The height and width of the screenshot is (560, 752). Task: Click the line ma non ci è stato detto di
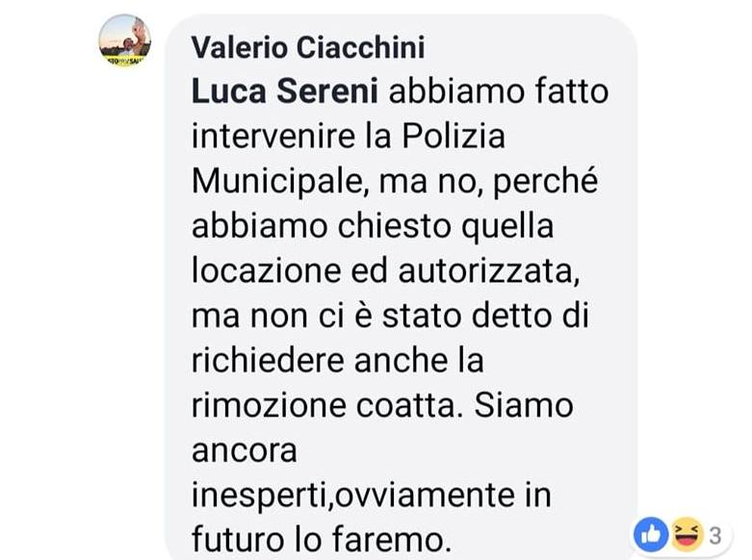coord(390,317)
